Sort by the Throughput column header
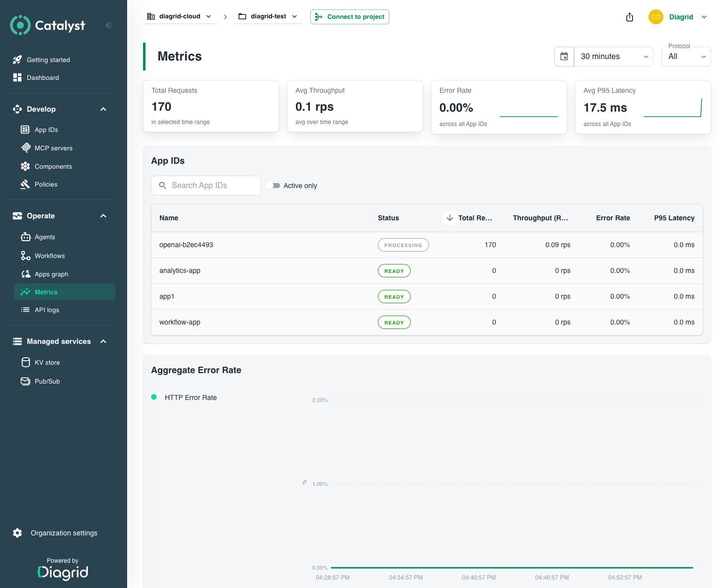The image size is (726, 588). click(540, 218)
